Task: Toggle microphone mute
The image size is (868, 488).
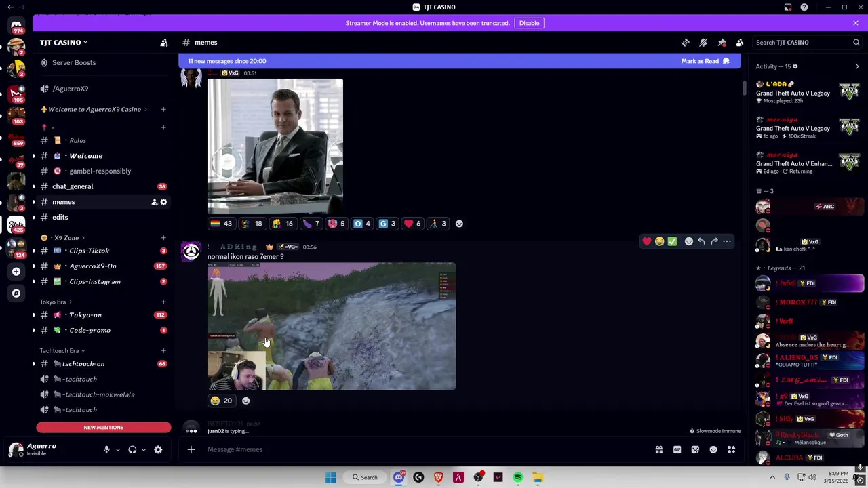Action: pyautogui.click(x=106, y=449)
